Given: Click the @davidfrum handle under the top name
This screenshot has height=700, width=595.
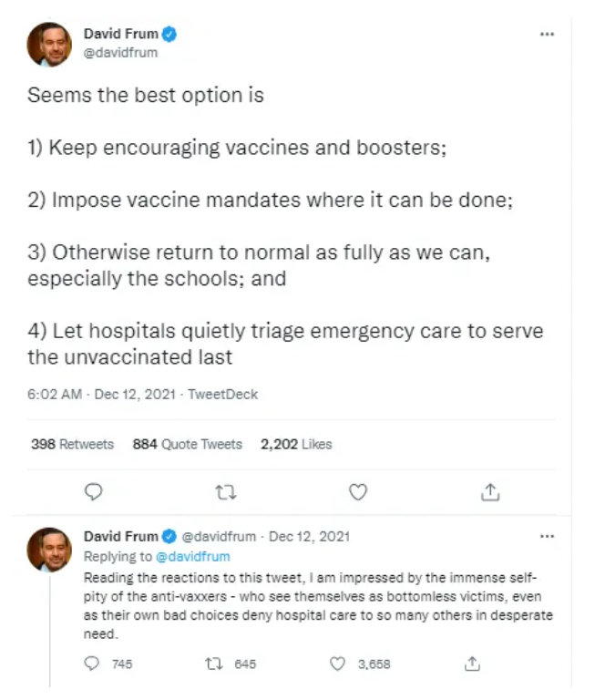Looking at the screenshot, I should click(127, 53).
